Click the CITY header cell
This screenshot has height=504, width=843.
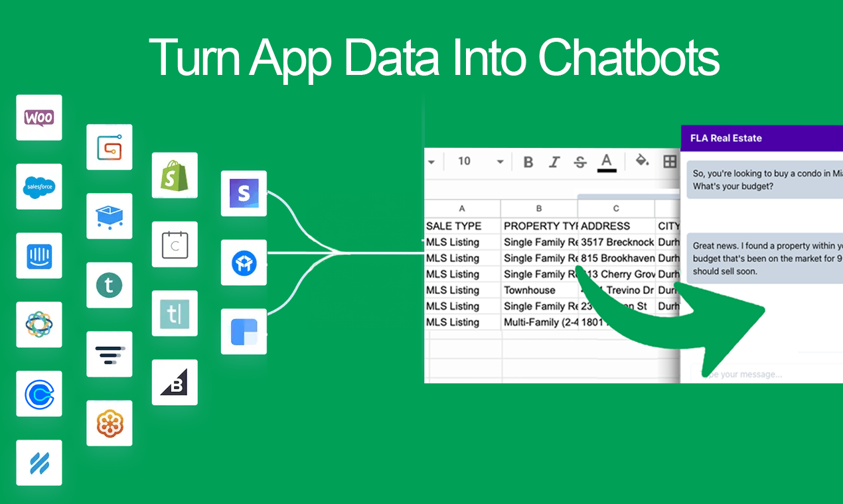(x=668, y=226)
